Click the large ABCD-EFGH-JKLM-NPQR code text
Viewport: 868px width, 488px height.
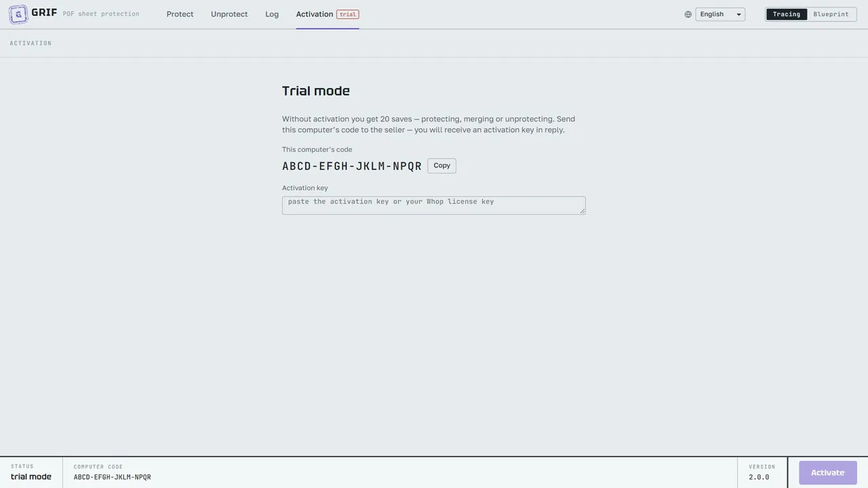[x=352, y=166]
